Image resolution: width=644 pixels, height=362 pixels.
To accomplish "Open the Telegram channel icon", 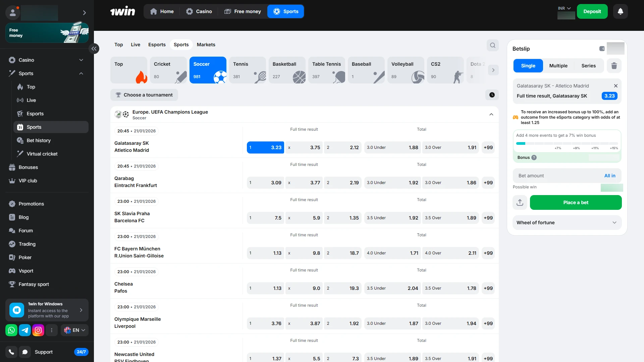I will coord(25,330).
